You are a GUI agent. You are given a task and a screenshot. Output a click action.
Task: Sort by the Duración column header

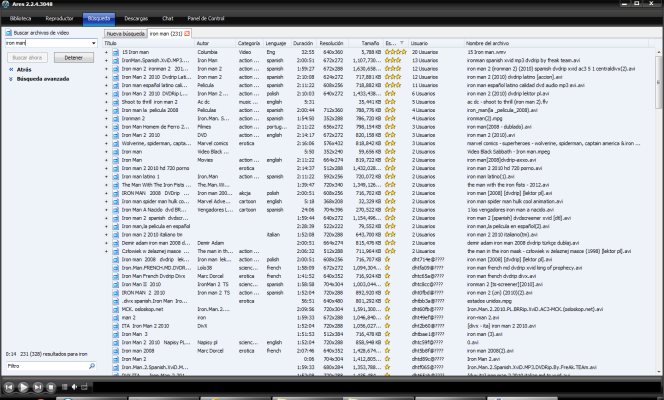[304, 43]
